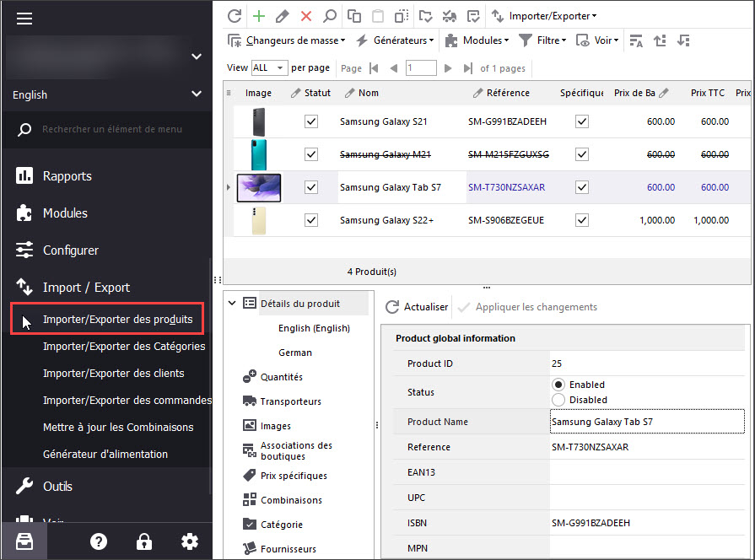
Task: Select the Samsung Galaxy Tab S7 thumbnail
Action: [259, 187]
